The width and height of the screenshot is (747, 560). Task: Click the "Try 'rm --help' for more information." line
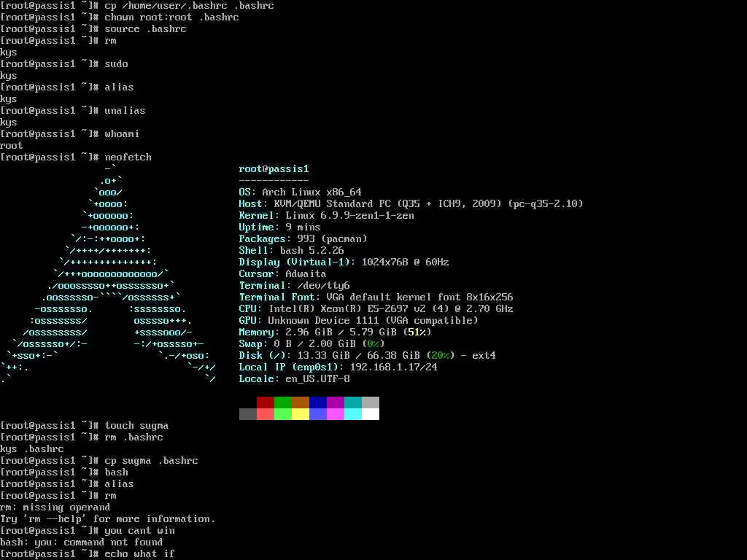108,519
